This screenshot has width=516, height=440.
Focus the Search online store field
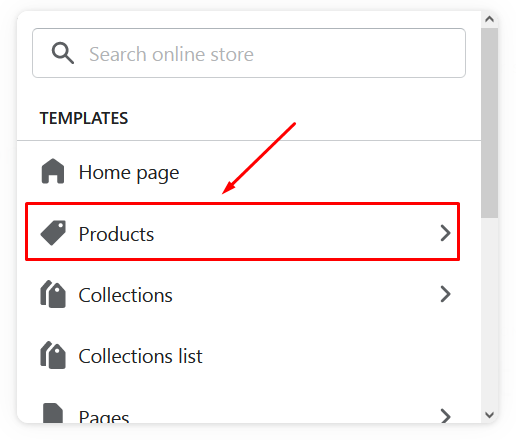249,53
